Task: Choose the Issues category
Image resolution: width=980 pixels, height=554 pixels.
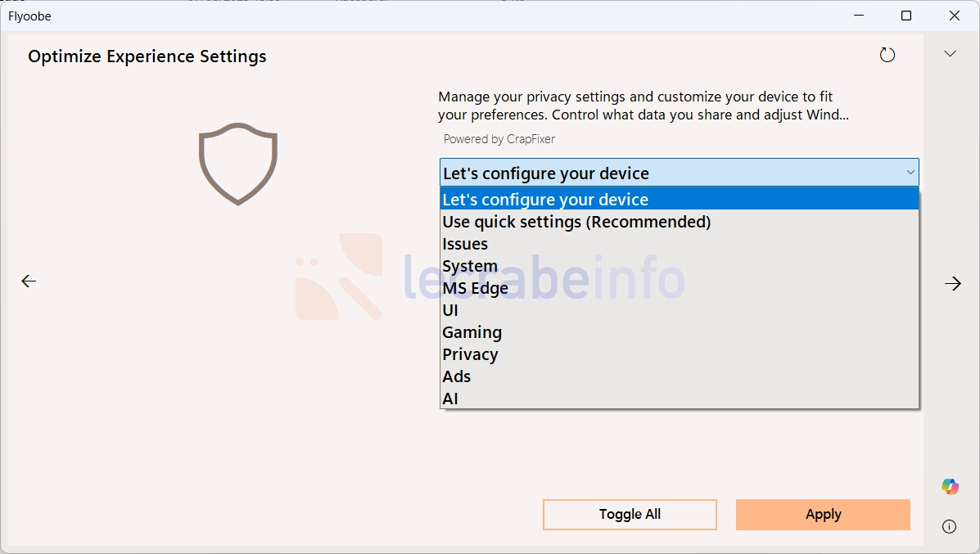Action: click(x=680, y=244)
